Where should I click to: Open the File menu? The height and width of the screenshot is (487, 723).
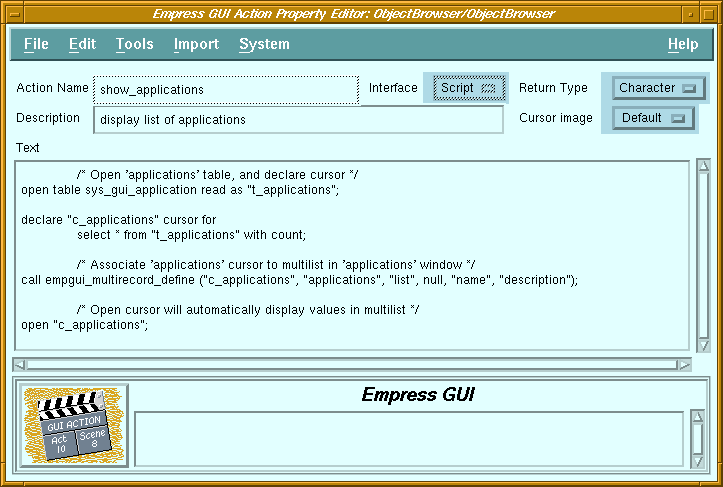coord(36,44)
